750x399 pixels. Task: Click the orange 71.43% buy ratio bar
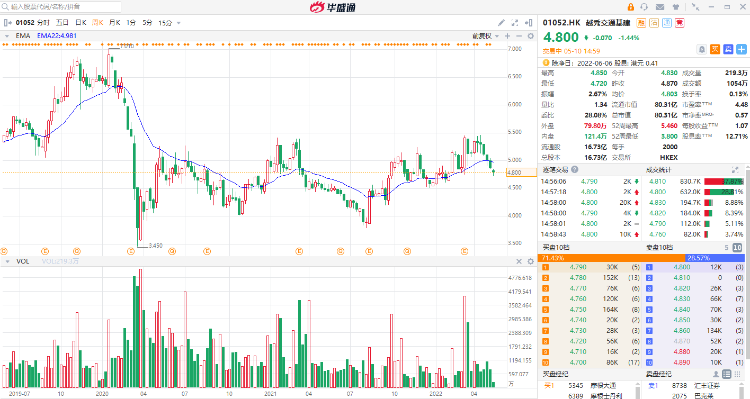point(612,257)
